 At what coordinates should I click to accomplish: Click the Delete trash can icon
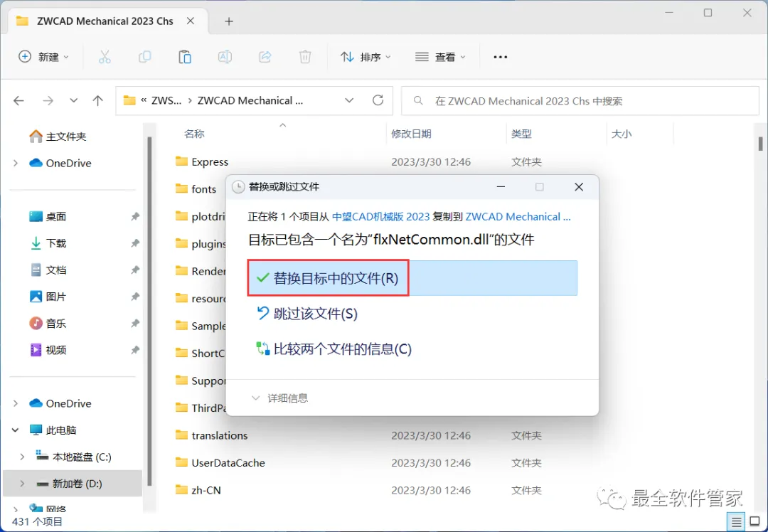(x=305, y=57)
